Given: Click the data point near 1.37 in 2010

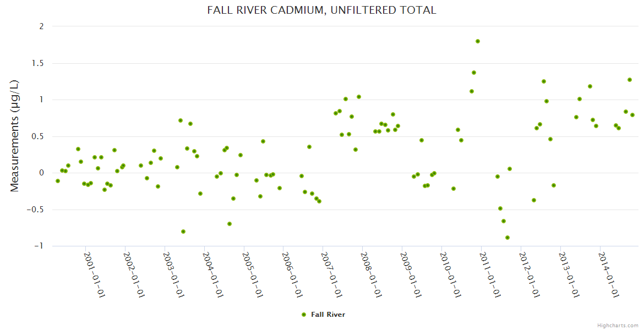Looking at the screenshot, I should (474, 73).
